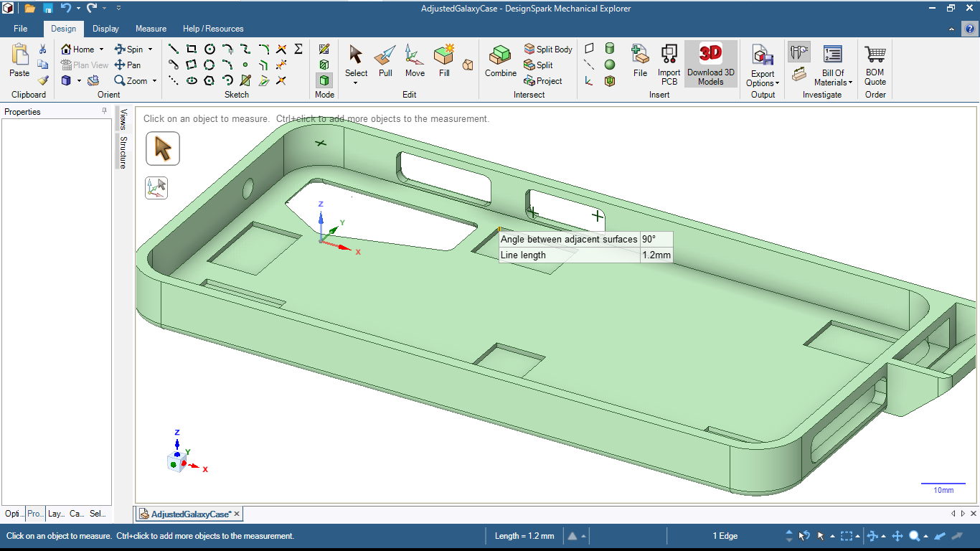The height and width of the screenshot is (551, 980).
Task: Click the select arrow tool in viewport
Action: (x=163, y=149)
